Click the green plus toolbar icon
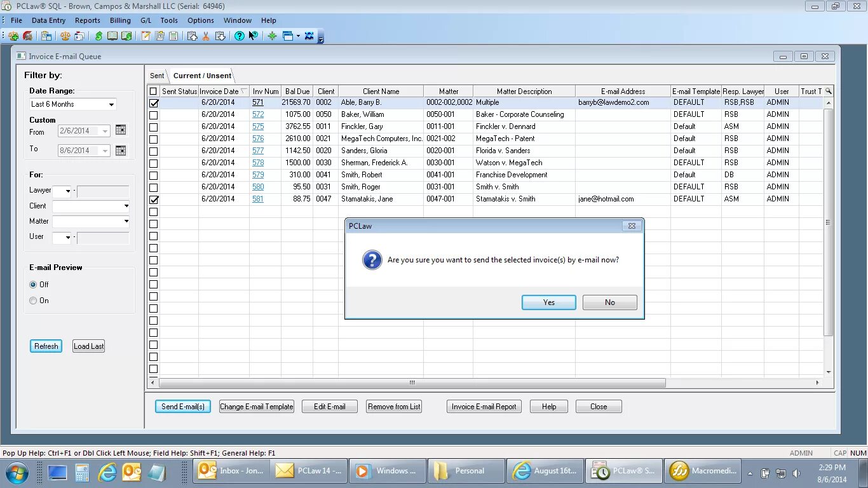This screenshot has height=488, width=868. click(272, 36)
